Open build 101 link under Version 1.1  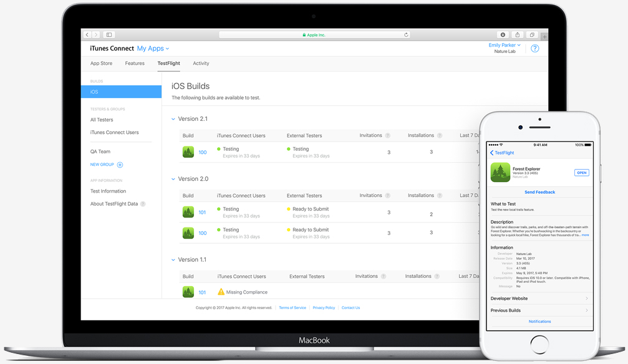(x=202, y=292)
